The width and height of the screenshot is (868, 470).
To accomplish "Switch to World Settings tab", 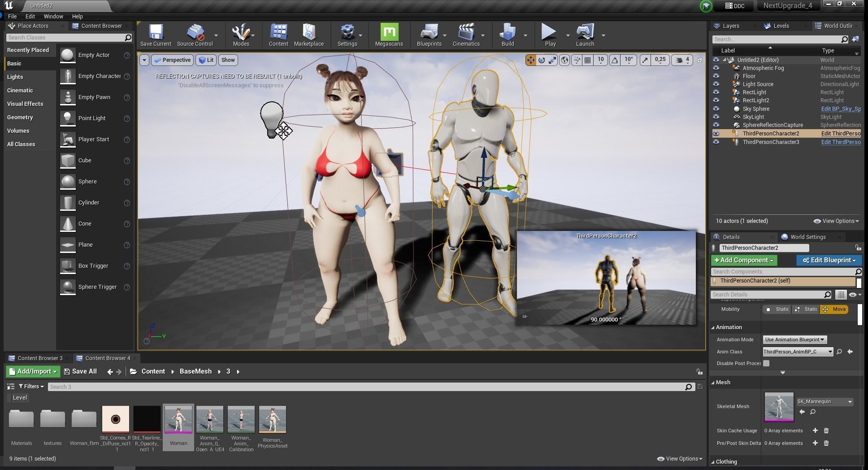I will pos(807,237).
